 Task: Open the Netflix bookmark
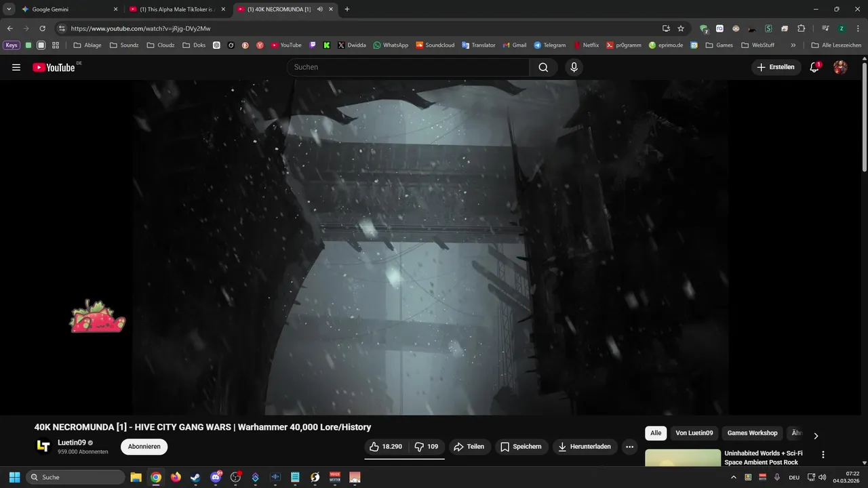pyautogui.click(x=587, y=45)
